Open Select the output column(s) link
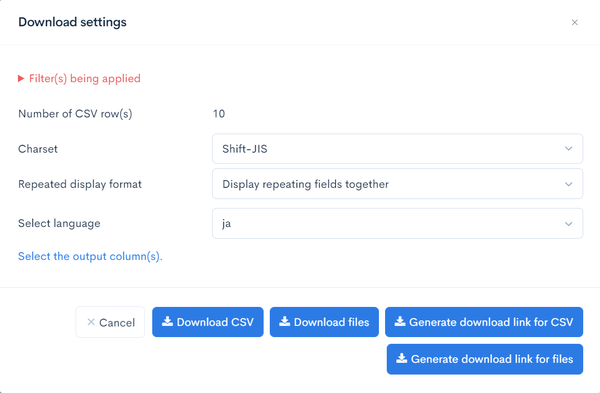Screen dimensions: 600x393 point(90,256)
